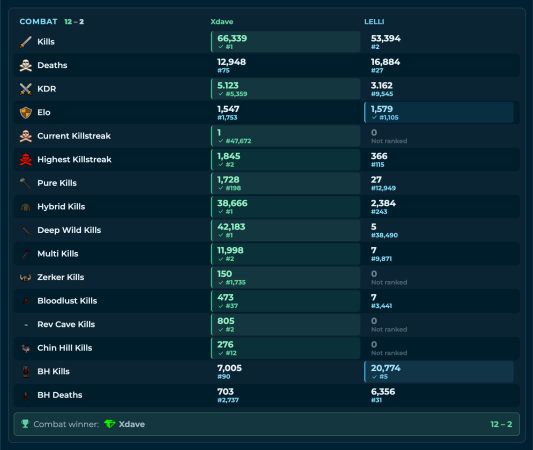
Task: Select Xdave's 66,339 Kills value
Action: click(232, 38)
